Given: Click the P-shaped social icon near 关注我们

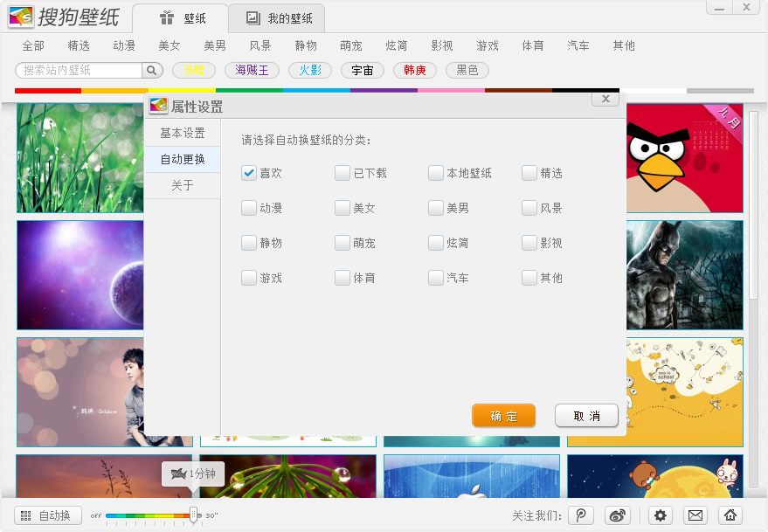Looking at the screenshot, I should 580,515.
